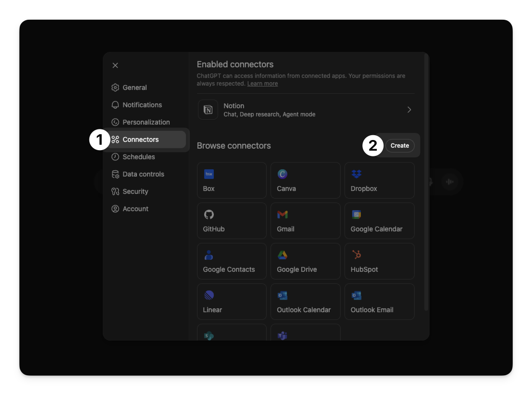The image size is (532, 395).
Task: Switch to the Personalization tab
Action: (x=146, y=122)
